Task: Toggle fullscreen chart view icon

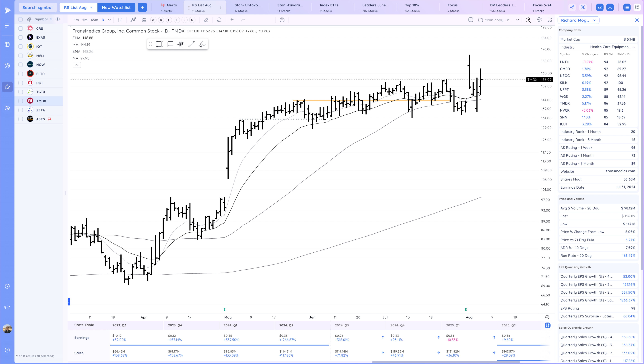Action: coord(550,20)
